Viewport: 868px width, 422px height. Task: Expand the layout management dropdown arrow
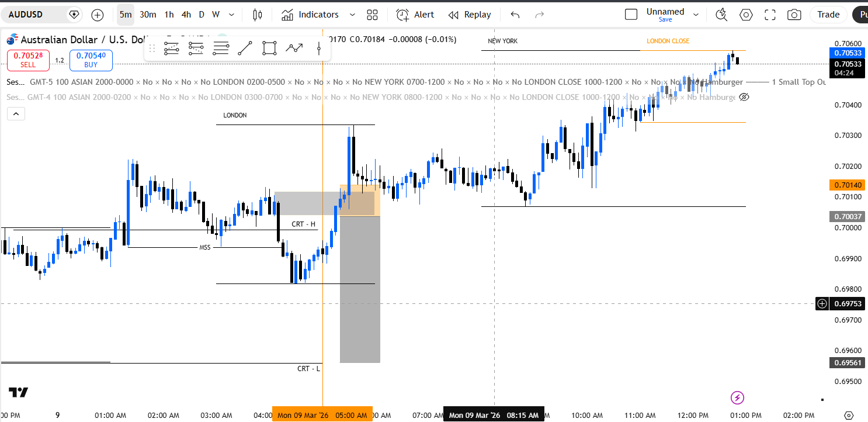click(696, 15)
